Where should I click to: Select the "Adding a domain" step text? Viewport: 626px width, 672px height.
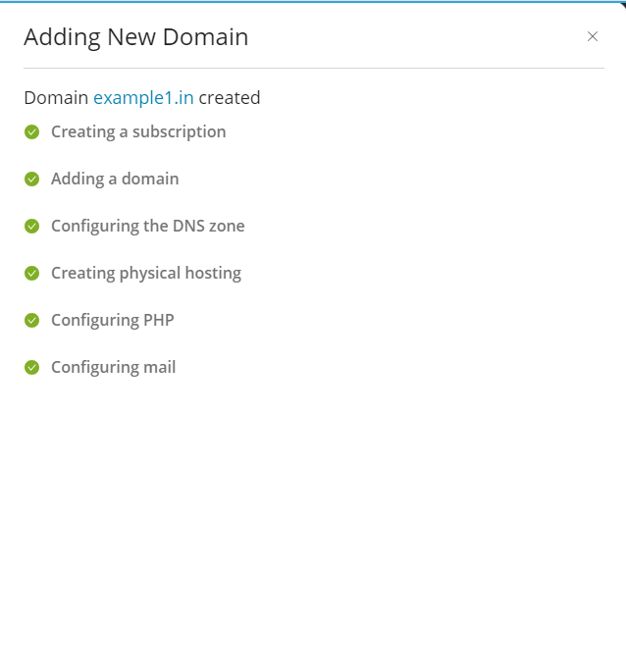tap(115, 179)
